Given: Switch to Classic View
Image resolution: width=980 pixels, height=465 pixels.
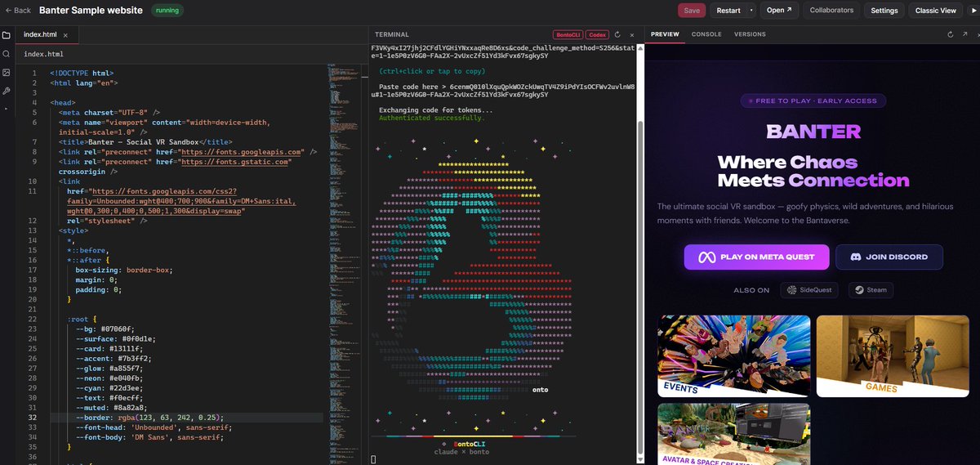Looking at the screenshot, I should click(935, 11).
